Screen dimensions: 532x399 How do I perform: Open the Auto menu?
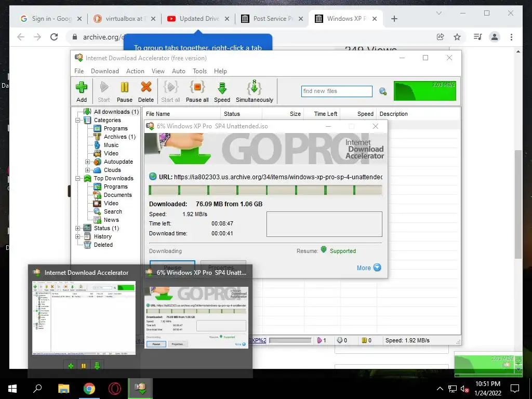pos(179,71)
